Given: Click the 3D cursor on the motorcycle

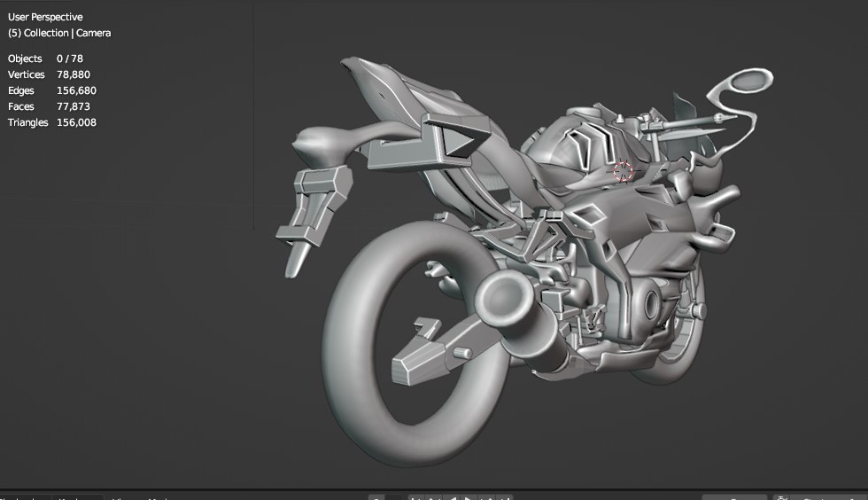Looking at the screenshot, I should 624,170.
